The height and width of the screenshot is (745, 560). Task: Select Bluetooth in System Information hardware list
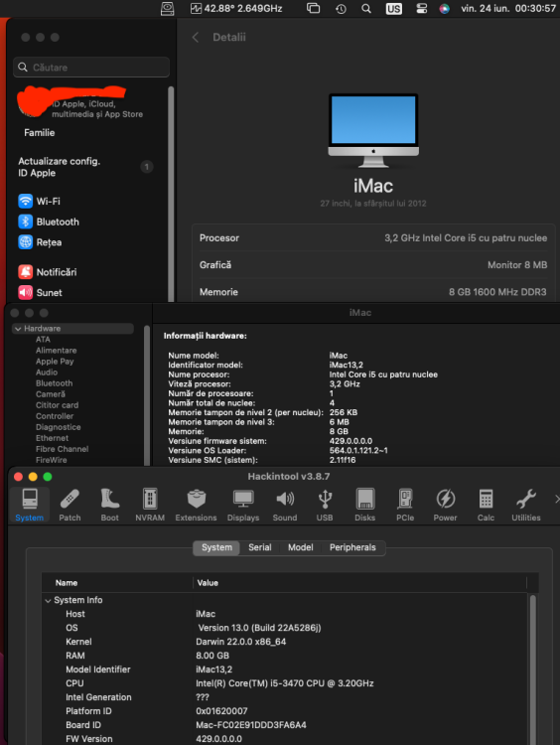pos(55,383)
